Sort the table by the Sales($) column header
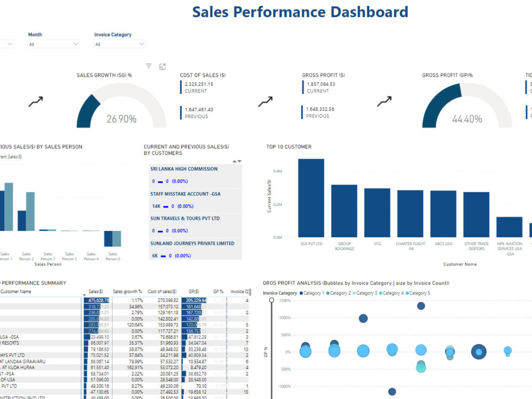 click(96, 291)
